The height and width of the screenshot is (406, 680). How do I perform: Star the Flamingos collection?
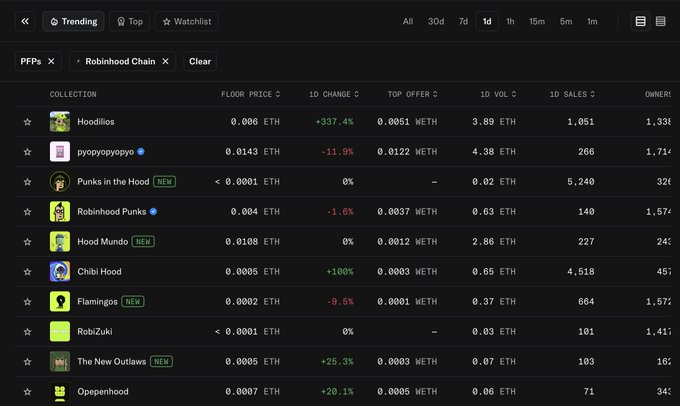(27, 301)
